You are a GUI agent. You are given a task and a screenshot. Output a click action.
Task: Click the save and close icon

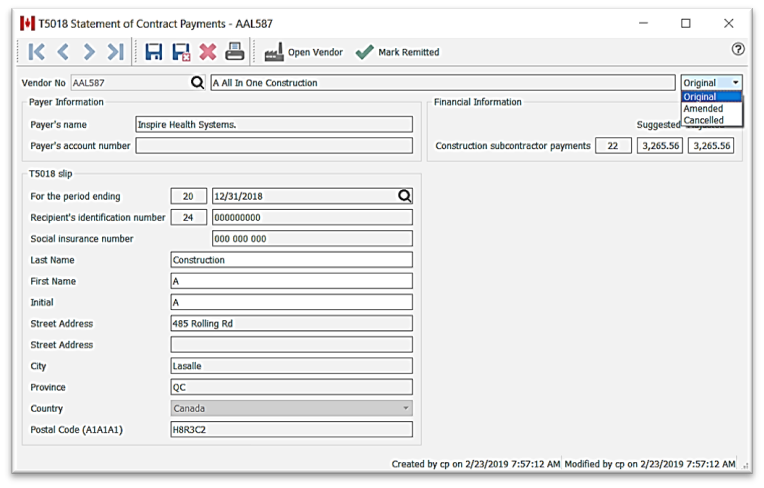click(x=181, y=52)
